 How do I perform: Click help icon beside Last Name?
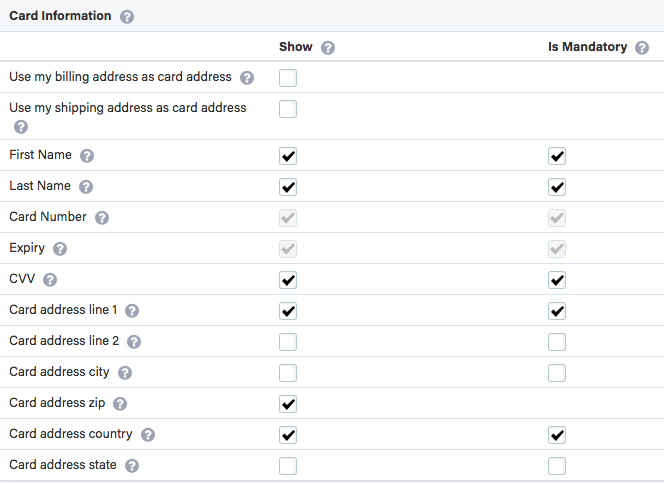point(86,187)
